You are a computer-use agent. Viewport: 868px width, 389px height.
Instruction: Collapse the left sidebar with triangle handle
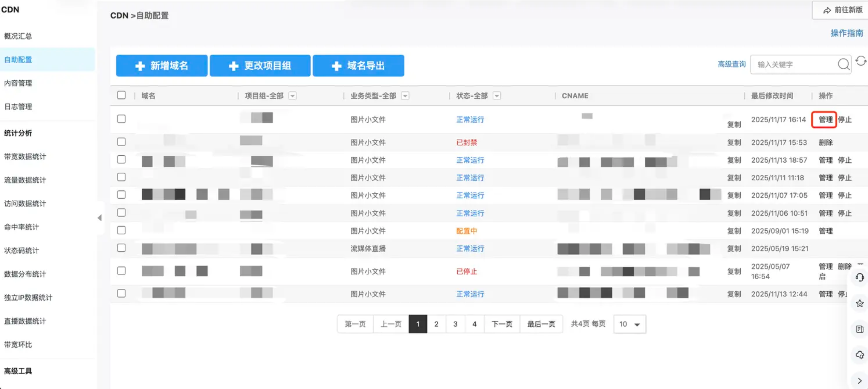pyautogui.click(x=100, y=218)
